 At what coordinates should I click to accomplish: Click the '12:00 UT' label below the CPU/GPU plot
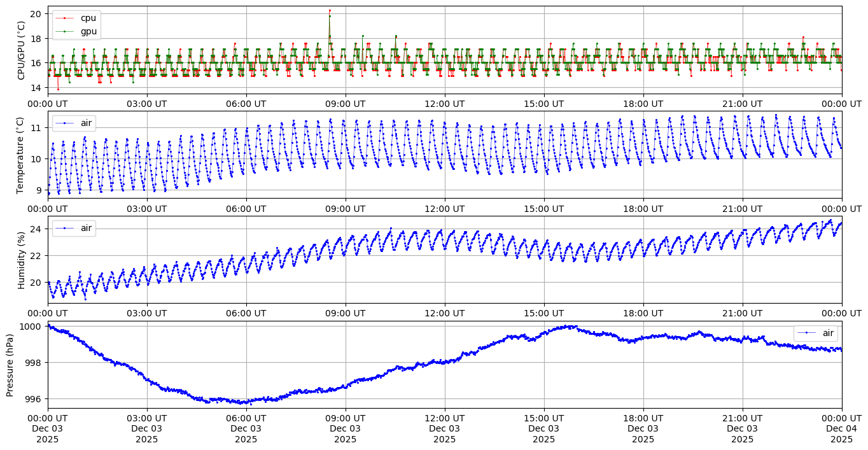click(x=444, y=104)
